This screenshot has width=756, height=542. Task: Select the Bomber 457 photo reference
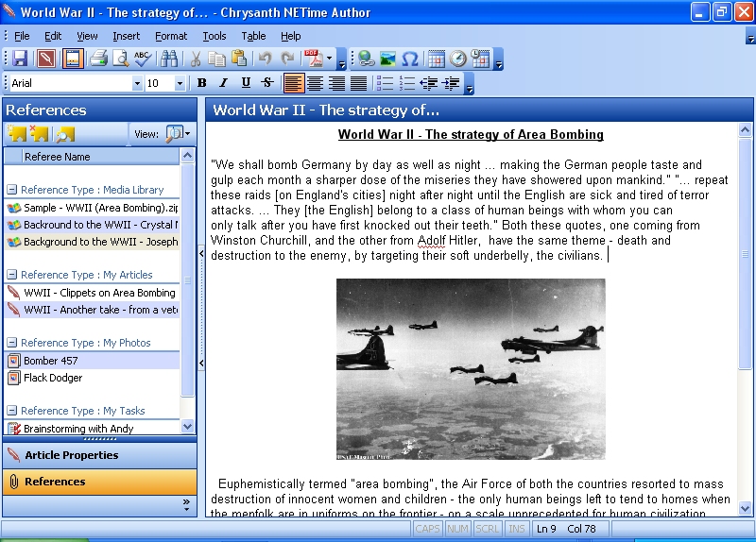tap(51, 361)
